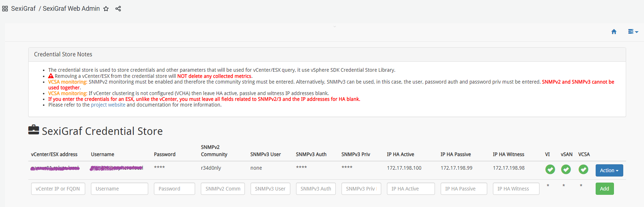The height and width of the screenshot is (207, 644).
Task: Focus the SNMPv3 Priv input field
Action: pyautogui.click(x=361, y=189)
